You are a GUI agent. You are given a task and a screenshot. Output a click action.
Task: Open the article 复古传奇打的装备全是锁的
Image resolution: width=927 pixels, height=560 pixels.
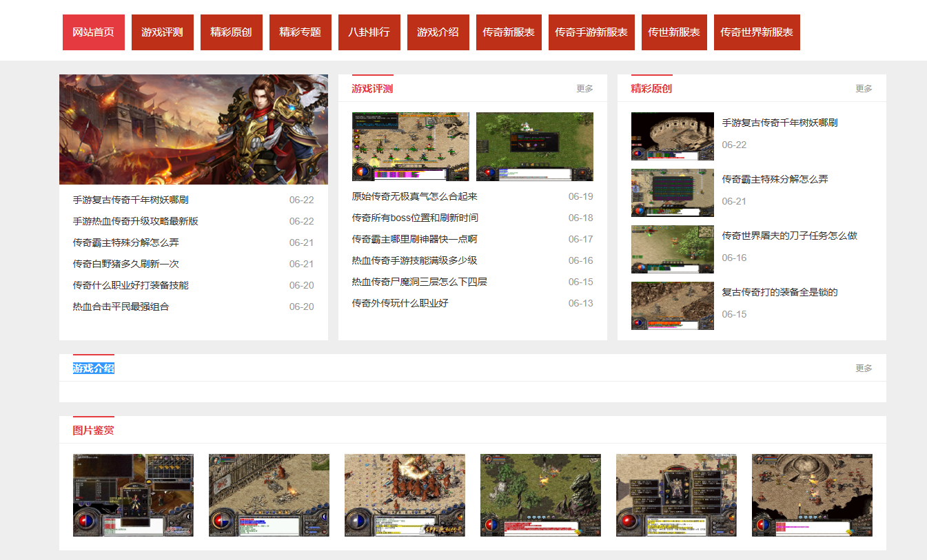click(x=780, y=293)
